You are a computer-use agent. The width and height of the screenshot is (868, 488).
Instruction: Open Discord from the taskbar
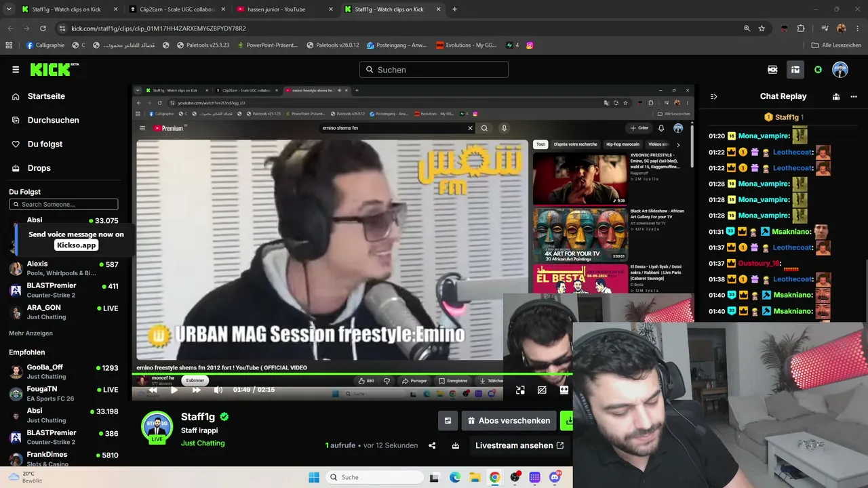(555, 477)
